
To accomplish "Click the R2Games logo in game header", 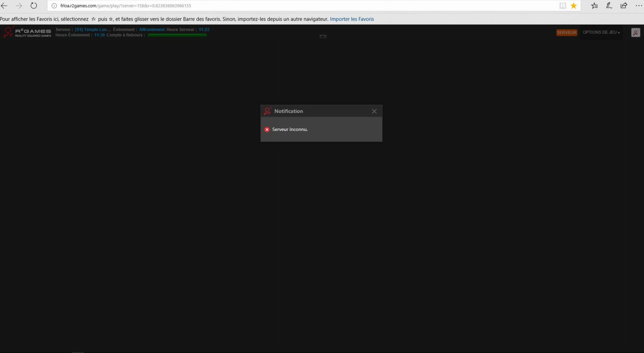I will [27, 32].
